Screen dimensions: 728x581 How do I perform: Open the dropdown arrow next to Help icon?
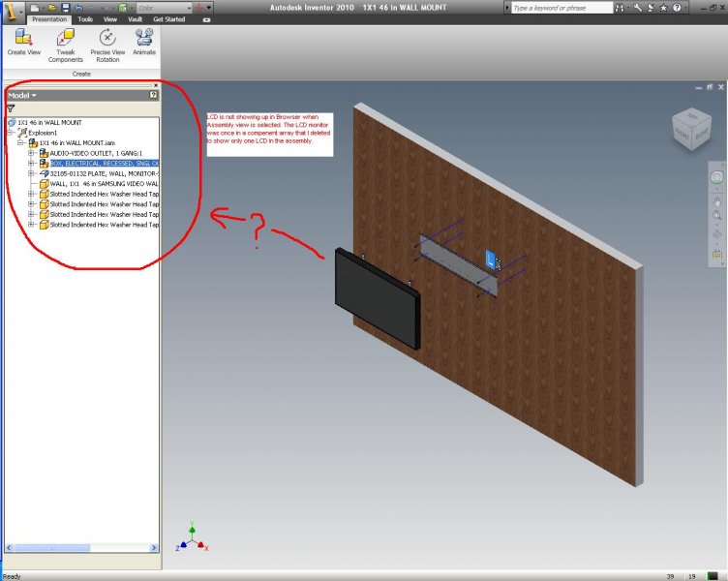click(x=686, y=8)
